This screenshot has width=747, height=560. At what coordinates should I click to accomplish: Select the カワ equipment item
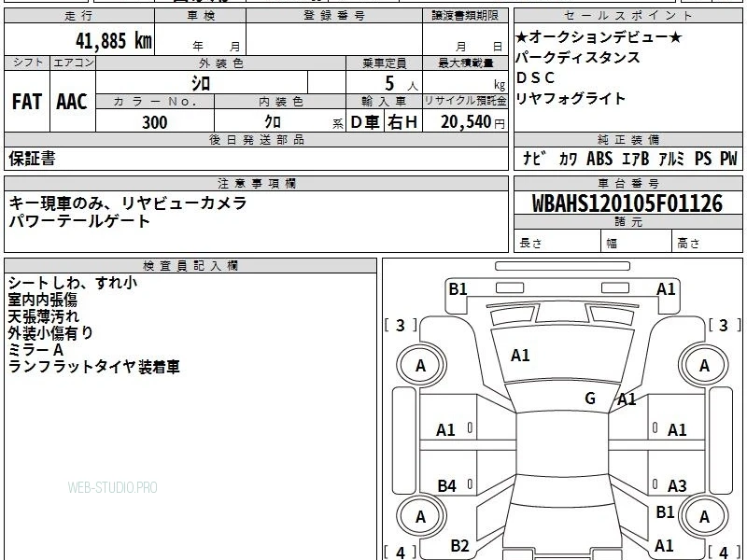568,158
